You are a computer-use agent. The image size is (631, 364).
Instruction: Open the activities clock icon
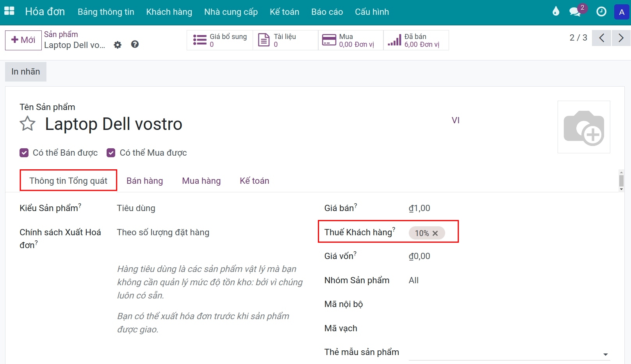pos(601,12)
